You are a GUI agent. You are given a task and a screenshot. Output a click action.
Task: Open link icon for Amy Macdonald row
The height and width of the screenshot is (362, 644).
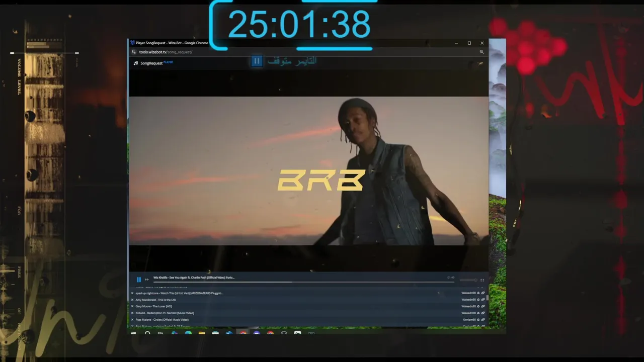[x=483, y=300]
